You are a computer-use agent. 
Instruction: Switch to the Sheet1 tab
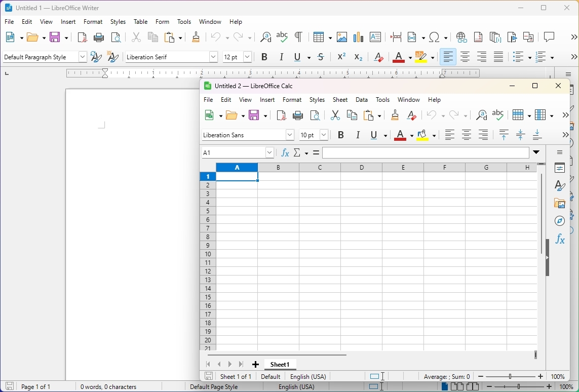pos(280,365)
